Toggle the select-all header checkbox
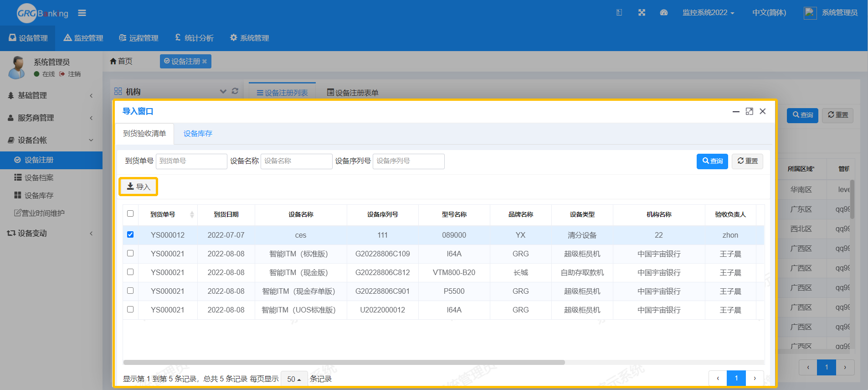This screenshot has width=868, height=390. click(x=130, y=213)
